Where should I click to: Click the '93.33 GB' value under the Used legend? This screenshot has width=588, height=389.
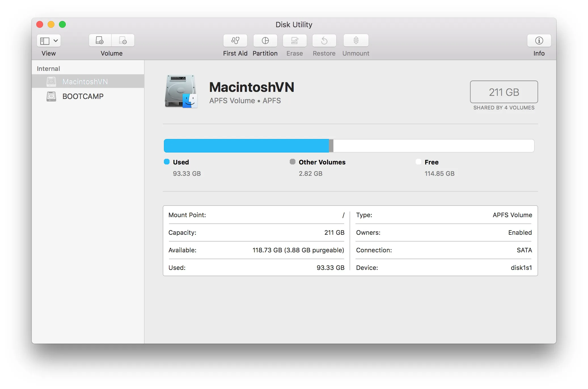pyautogui.click(x=187, y=174)
